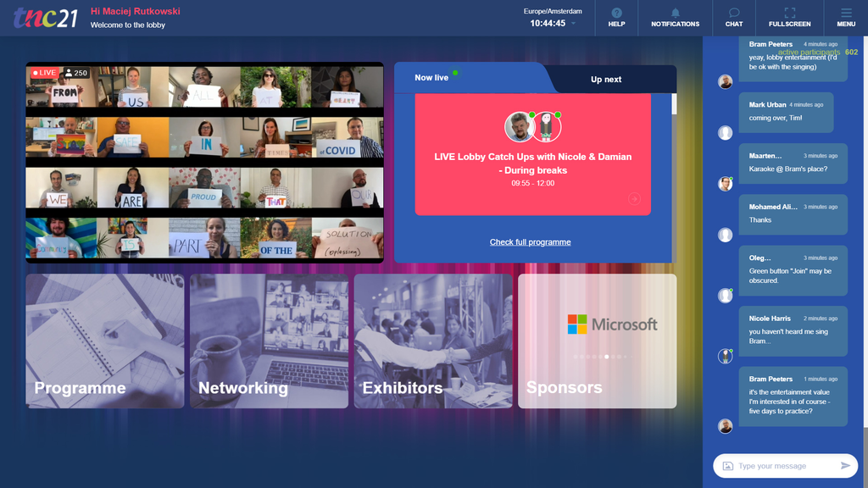868x488 pixels.
Task: Click the message Karaoke @ Bram's place?
Action: [787, 169]
